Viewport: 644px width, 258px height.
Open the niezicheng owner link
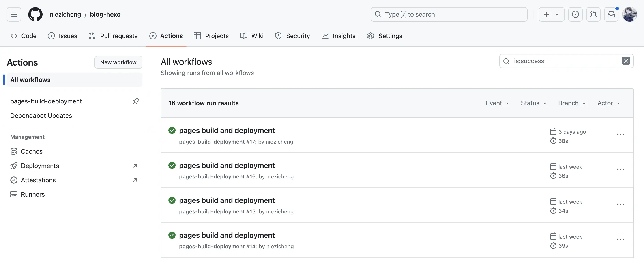click(65, 14)
